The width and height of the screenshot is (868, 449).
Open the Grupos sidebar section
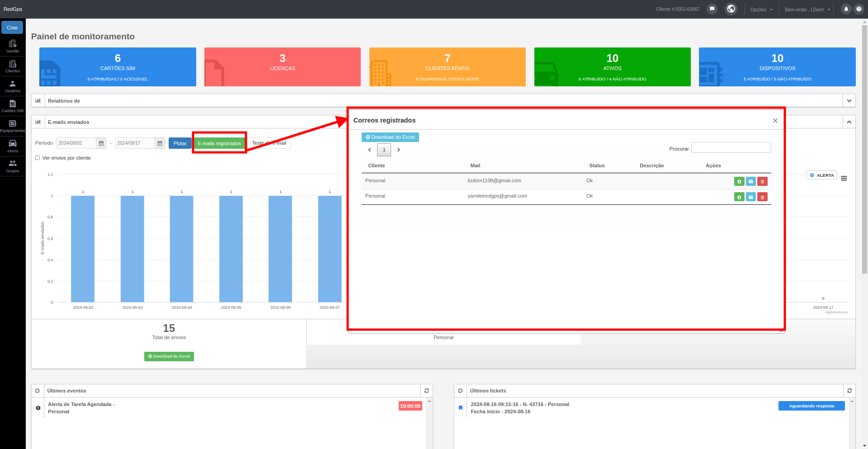[x=13, y=166]
